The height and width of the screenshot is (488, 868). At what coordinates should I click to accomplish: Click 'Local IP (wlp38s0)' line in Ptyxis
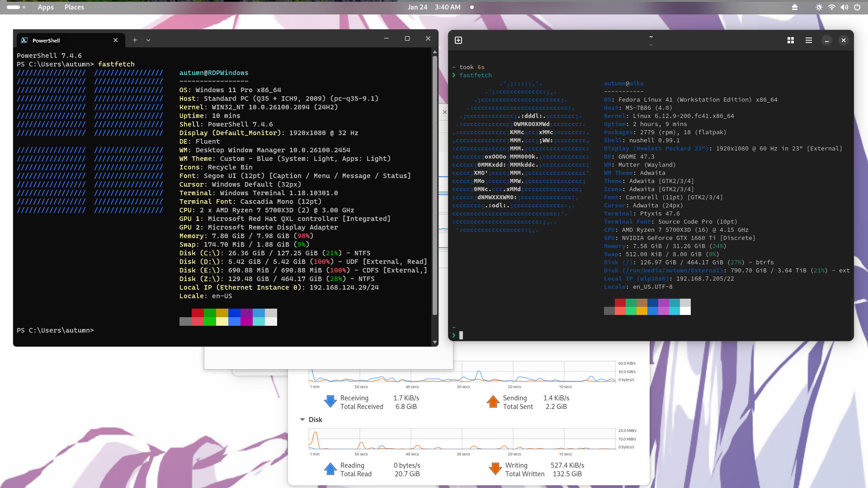click(669, 279)
